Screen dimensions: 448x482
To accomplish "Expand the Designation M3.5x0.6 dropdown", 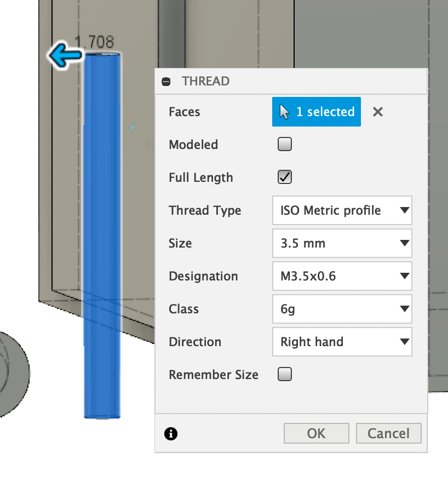I will click(342, 276).
